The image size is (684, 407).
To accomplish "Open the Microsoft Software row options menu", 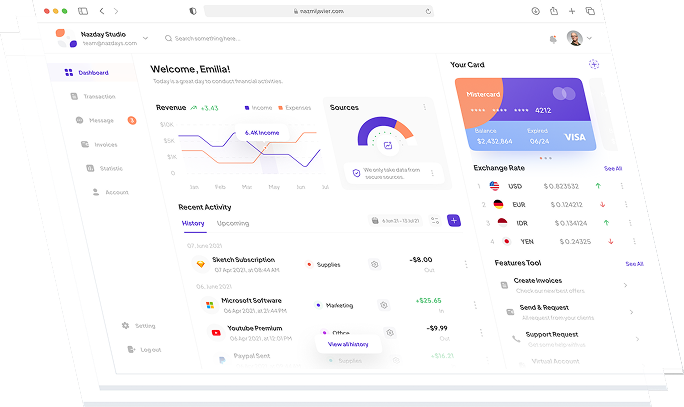I will (475, 305).
